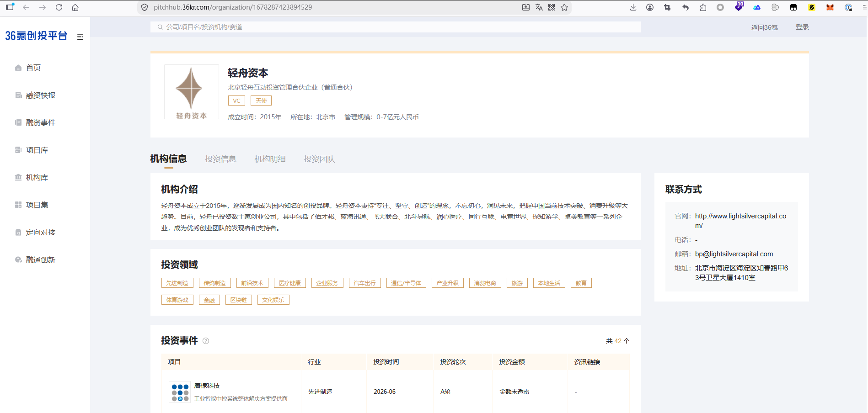Click the 天使 tag under 轻舟资本
The width and height of the screenshot is (868, 413).
pos(261,101)
